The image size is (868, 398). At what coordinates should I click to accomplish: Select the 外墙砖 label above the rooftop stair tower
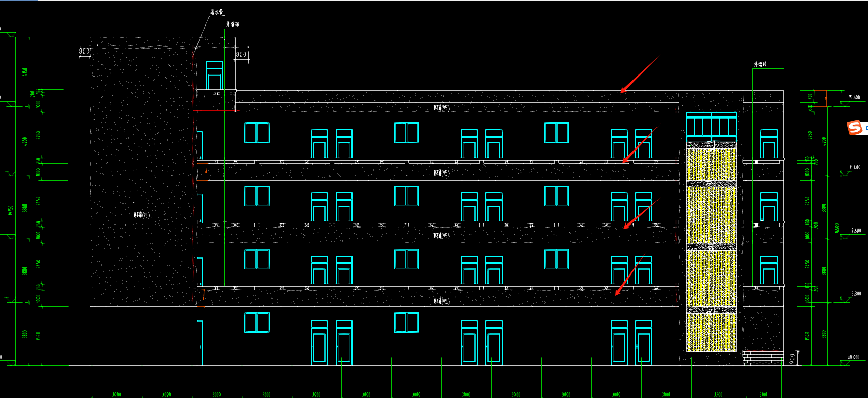pos(232,24)
